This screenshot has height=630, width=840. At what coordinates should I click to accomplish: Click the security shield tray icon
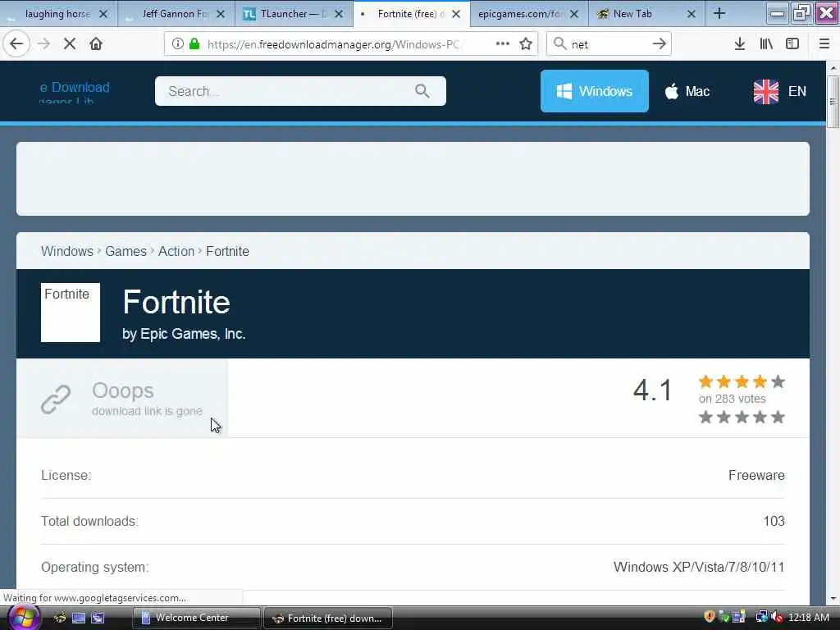pyautogui.click(x=710, y=617)
